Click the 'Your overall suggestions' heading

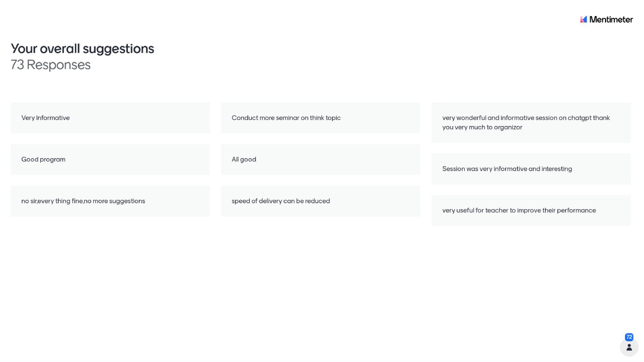pos(82,49)
